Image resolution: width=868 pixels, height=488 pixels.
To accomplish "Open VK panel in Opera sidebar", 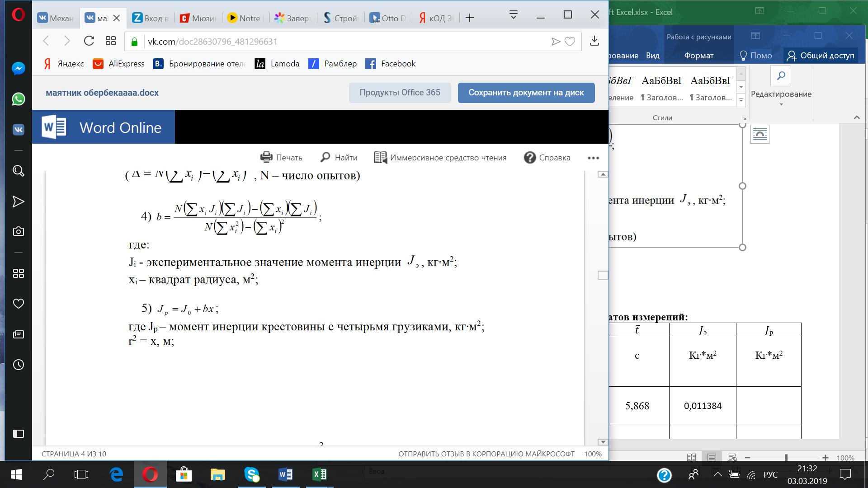I will 19,130.
